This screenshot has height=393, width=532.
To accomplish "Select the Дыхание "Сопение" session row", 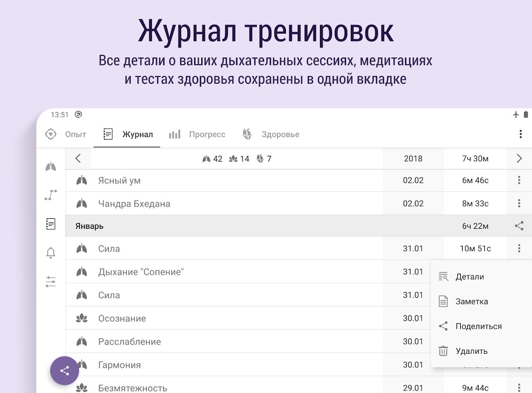I will 248,272.
